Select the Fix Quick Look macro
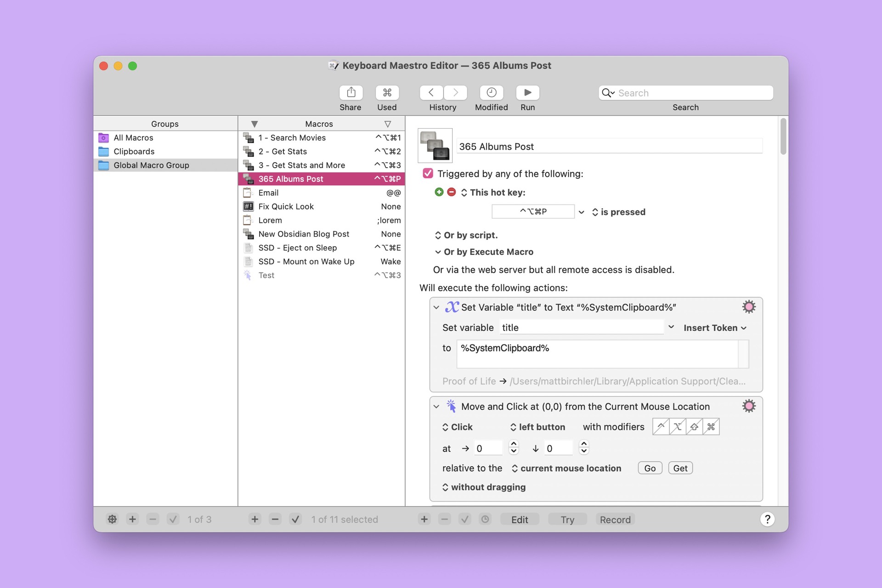Viewport: 882px width, 588px height. [x=322, y=207]
